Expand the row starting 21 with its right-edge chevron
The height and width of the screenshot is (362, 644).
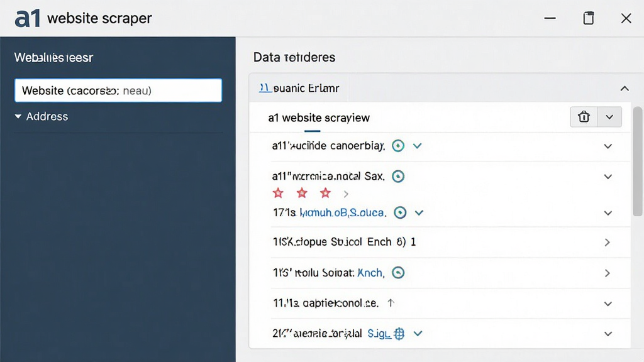click(608, 334)
